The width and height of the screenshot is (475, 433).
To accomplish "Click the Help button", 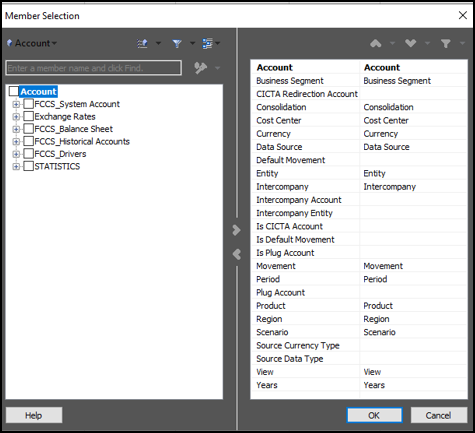I will pos(34,415).
